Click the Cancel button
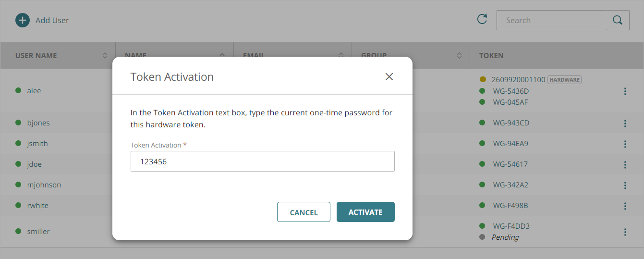 click(304, 212)
